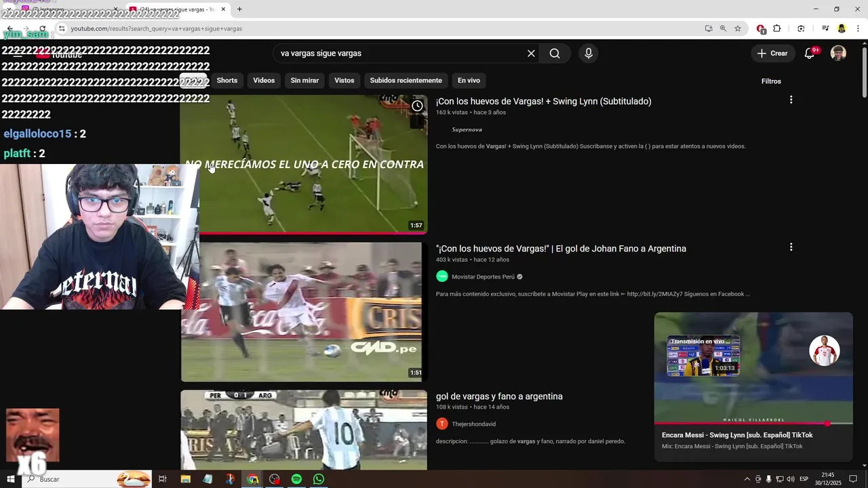Open a new Chrome tab with plus
Screen dimensions: 868x488
(x=239, y=9)
